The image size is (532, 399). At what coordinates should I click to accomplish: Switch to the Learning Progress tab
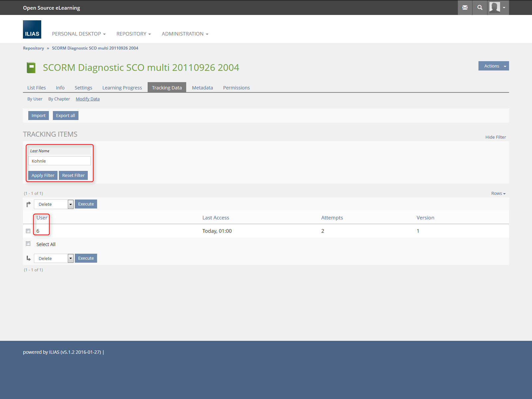coord(122,88)
